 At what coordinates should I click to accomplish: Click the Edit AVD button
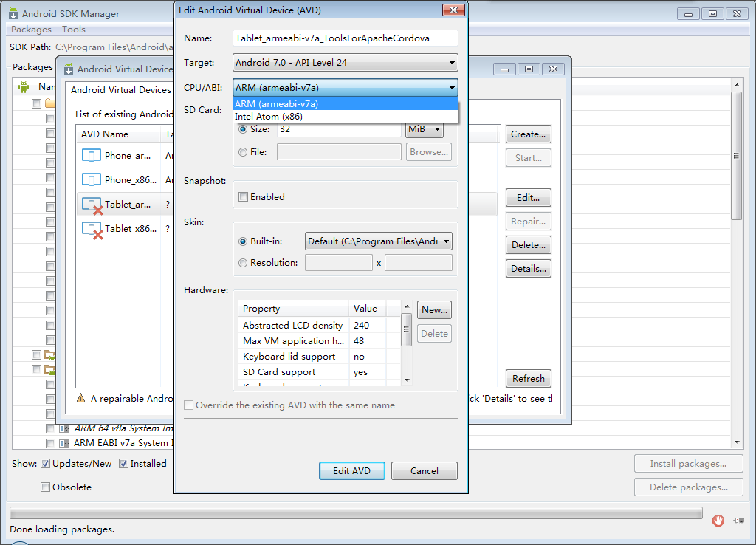click(x=352, y=470)
